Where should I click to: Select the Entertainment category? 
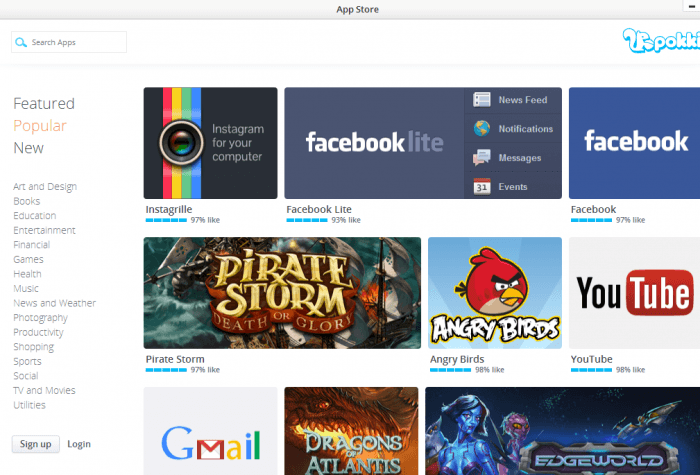(x=44, y=230)
